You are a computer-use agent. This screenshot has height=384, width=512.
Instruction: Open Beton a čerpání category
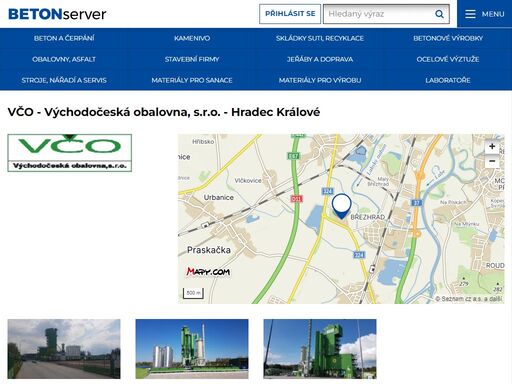pyautogui.click(x=64, y=38)
